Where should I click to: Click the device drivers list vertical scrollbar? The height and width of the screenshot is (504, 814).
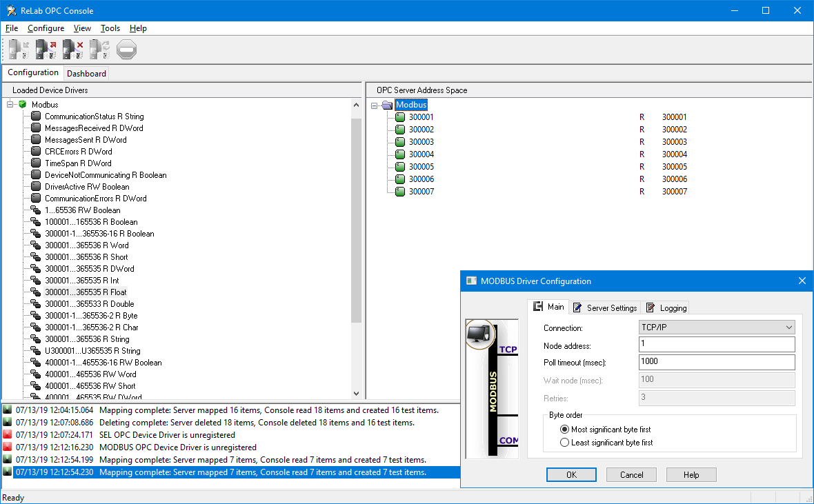pyautogui.click(x=356, y=249)
